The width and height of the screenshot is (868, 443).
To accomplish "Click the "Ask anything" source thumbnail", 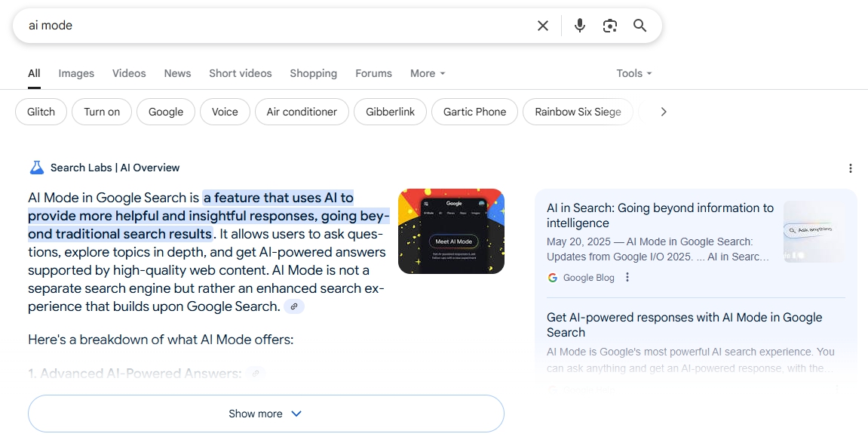I will click(x=814, y=232).
